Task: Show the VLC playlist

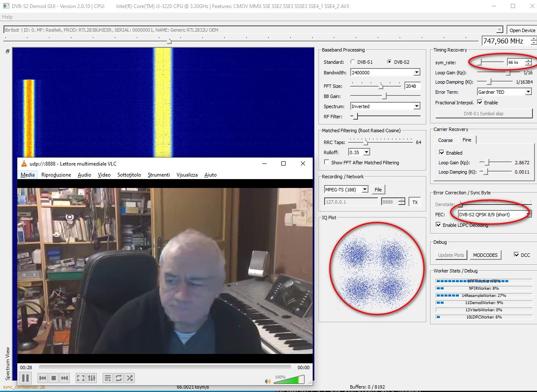Action: click(x=107, y=378)
